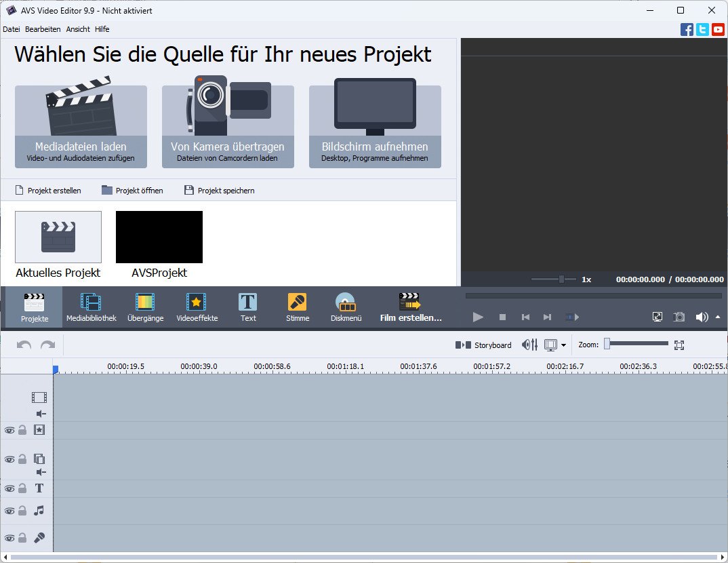Viewport: 728px width, 563px height.
Task: Open the Datei menu
Action: point(11,29)
